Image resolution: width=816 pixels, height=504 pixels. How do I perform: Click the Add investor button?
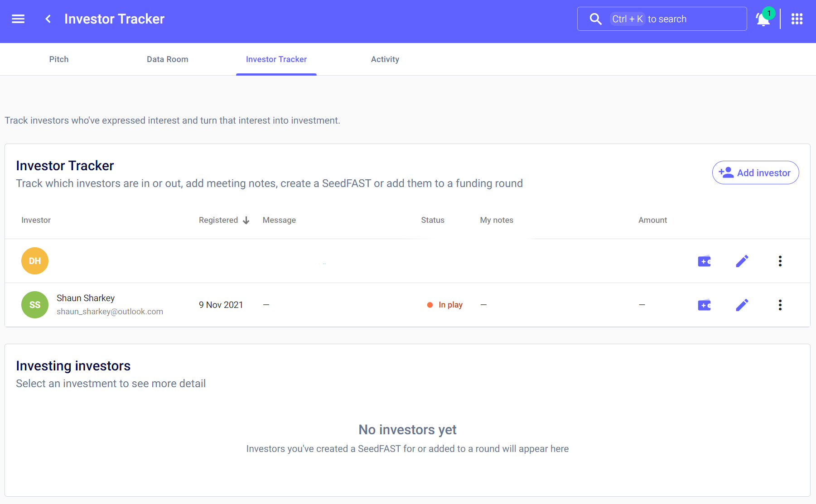point(755,173)
